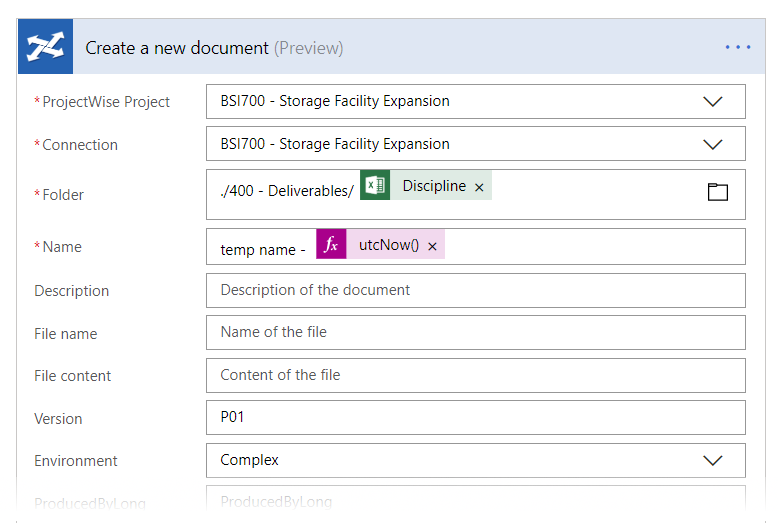The width and height of the screenshot is (780, 527).
Task: Open the three-dots action menu
Action: click(x=738, y=47)
